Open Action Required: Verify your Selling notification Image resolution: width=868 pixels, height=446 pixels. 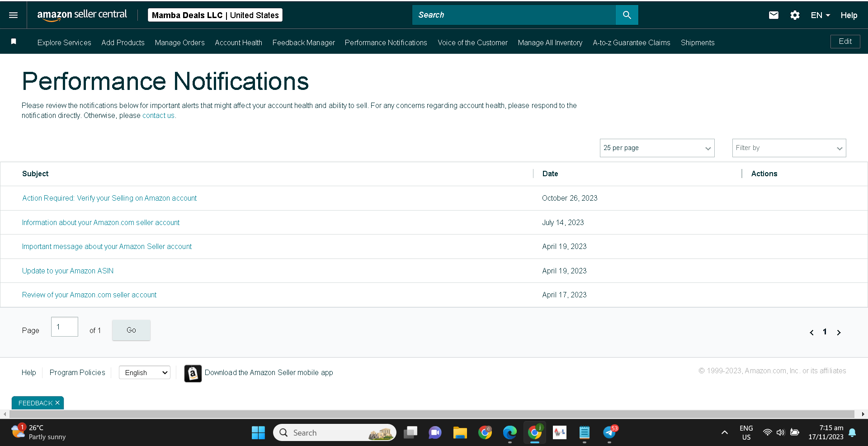[109, 198]
